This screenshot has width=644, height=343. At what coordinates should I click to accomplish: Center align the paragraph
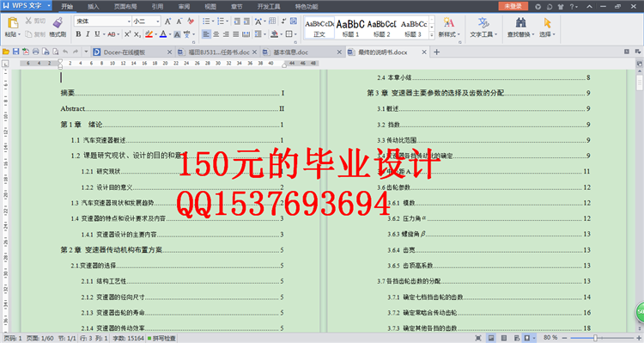point(216,34)
